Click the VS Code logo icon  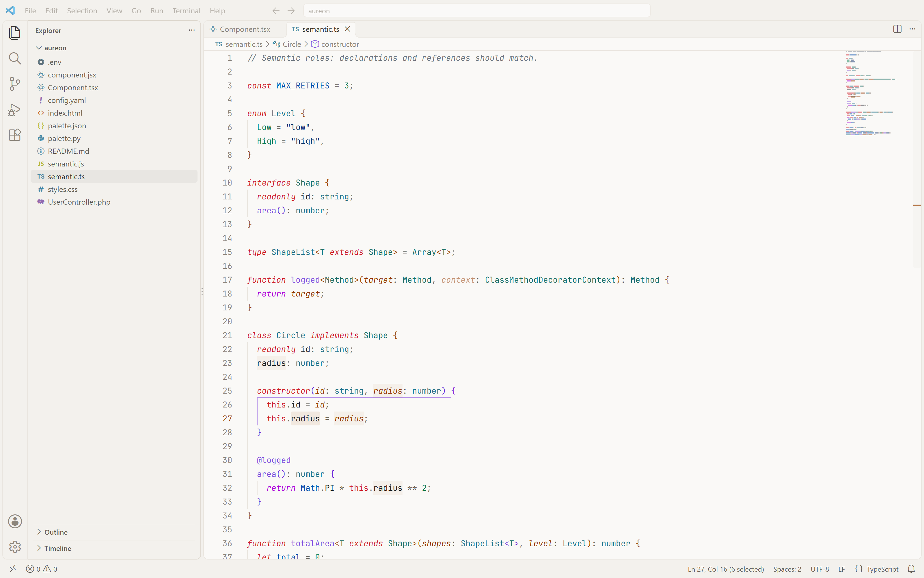click(11, 10)
